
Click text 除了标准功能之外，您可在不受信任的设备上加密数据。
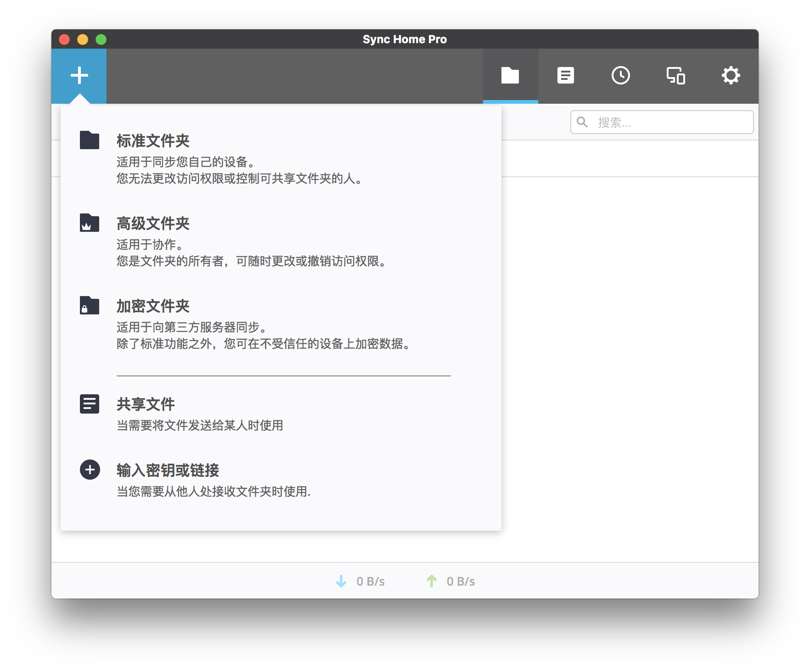264,344
